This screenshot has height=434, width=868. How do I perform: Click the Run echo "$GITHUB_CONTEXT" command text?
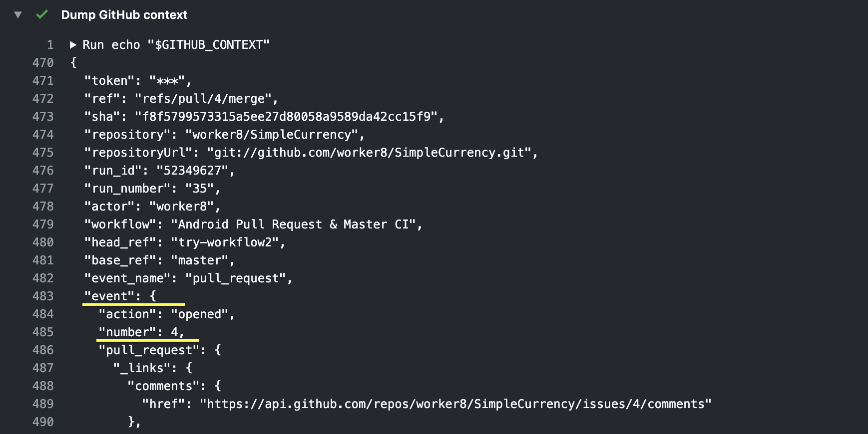point(176,45)
